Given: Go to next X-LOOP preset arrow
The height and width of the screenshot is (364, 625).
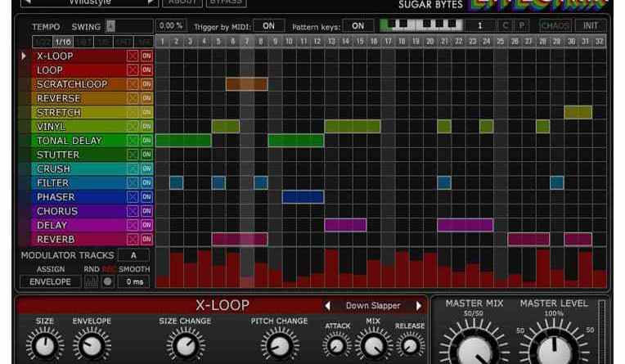Looking at the screenshot, I should (x=419, y=306).
